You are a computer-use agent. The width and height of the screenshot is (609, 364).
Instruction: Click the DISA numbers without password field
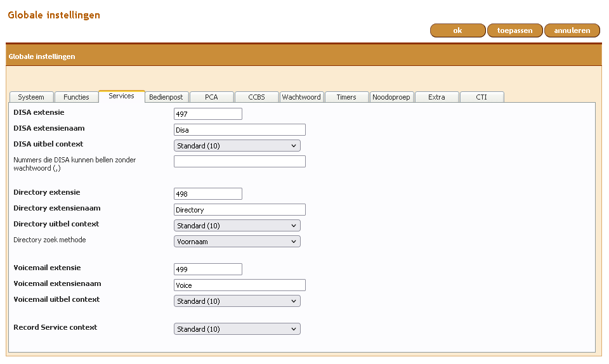coord(240,162)
